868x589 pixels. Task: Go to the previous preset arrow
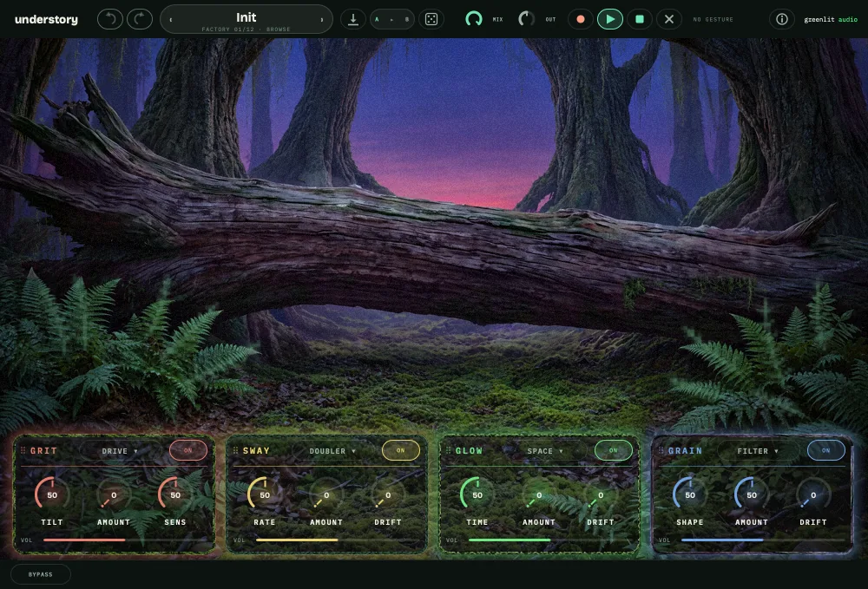pyautogui.click(x=170, y=19)
